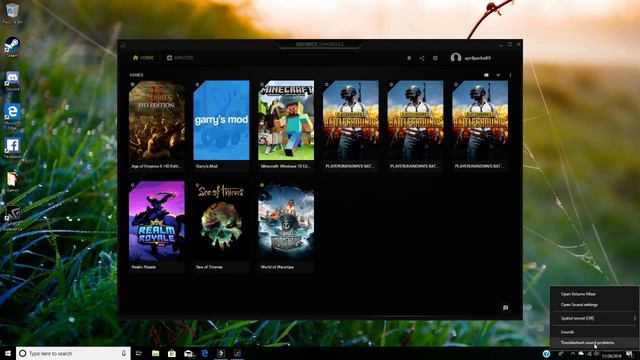Click the Type here to search box

tap(73, 353)
